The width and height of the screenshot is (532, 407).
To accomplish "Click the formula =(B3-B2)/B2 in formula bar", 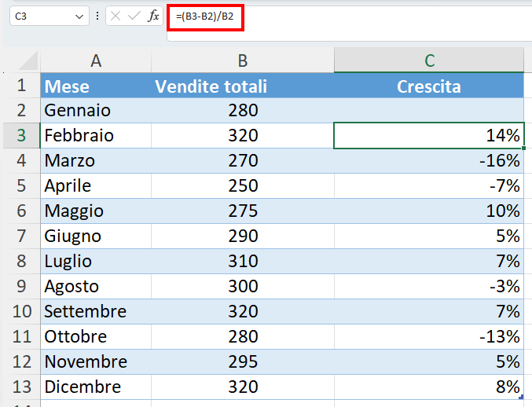I will pyautogui.click(x=205, y=16).
